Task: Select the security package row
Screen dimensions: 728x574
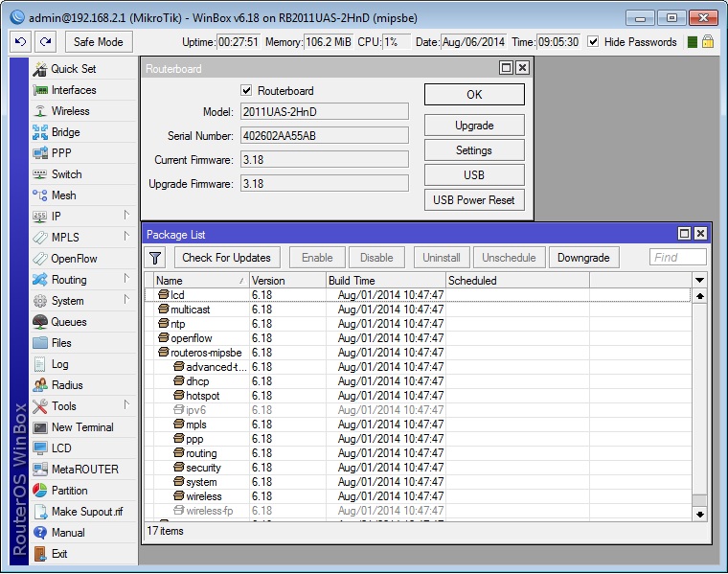Action: 418,468
